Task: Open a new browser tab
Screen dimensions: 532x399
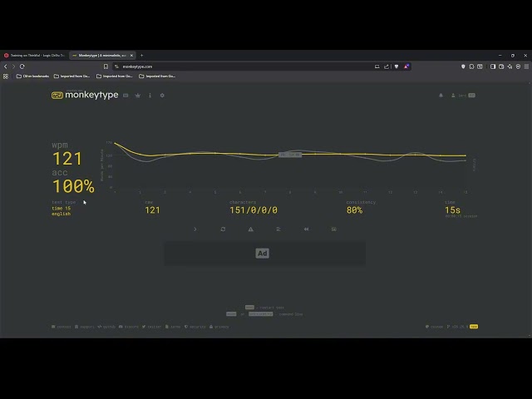Action: (142, 56)
